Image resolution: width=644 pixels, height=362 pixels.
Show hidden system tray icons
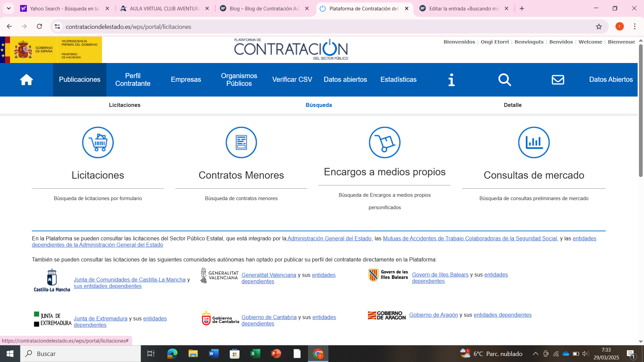pyautogui.click(x=535, y=354)
